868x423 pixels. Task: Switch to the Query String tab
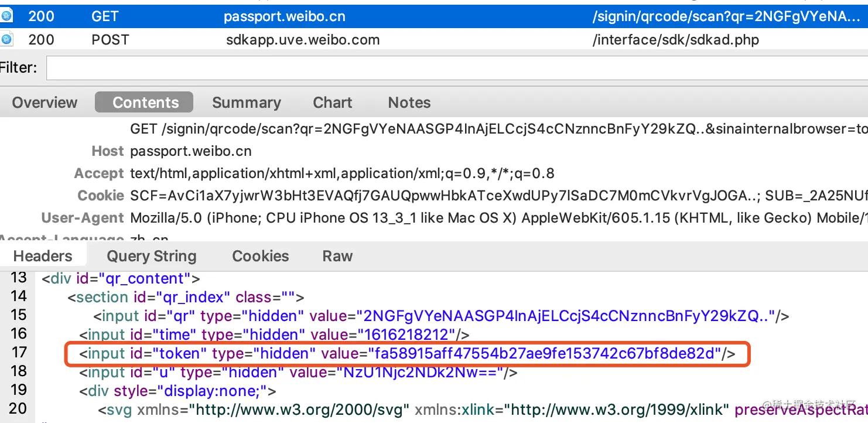point(151,256)
